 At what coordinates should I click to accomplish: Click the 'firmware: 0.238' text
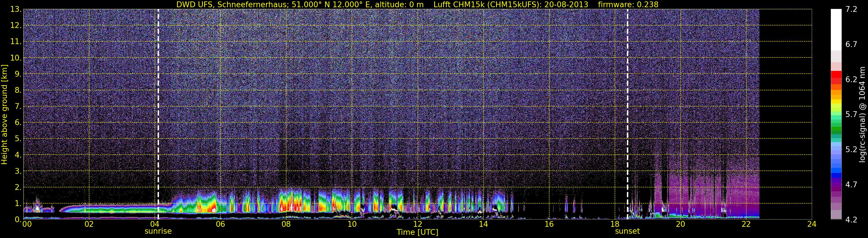pyautogui.click(x=628, y=4)
